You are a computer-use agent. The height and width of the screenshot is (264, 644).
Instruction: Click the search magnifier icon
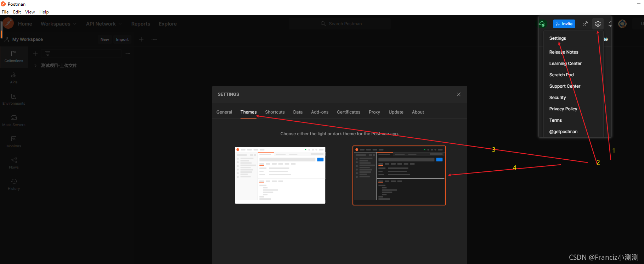click(323, 24)
